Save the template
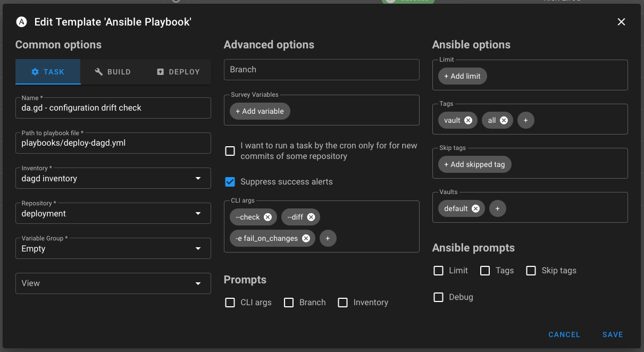The width and height of the screenshot is (644, 352). pyautogui.click(x=613, y=334)
